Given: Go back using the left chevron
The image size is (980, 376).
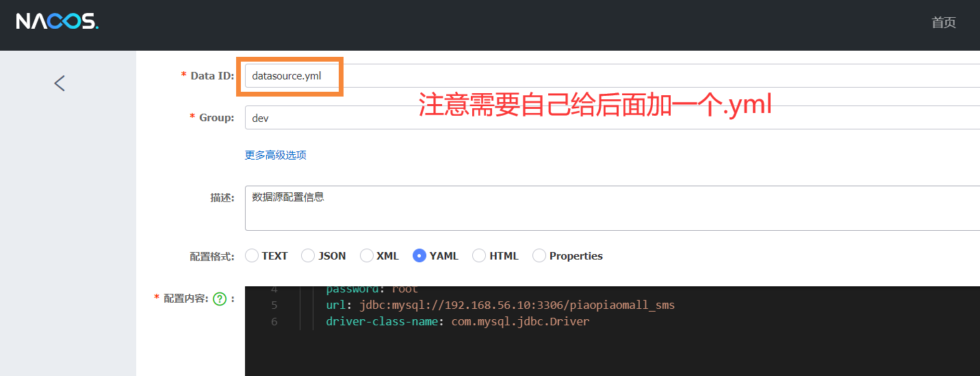Looking at the screenshot, I should tap(60, 84).
